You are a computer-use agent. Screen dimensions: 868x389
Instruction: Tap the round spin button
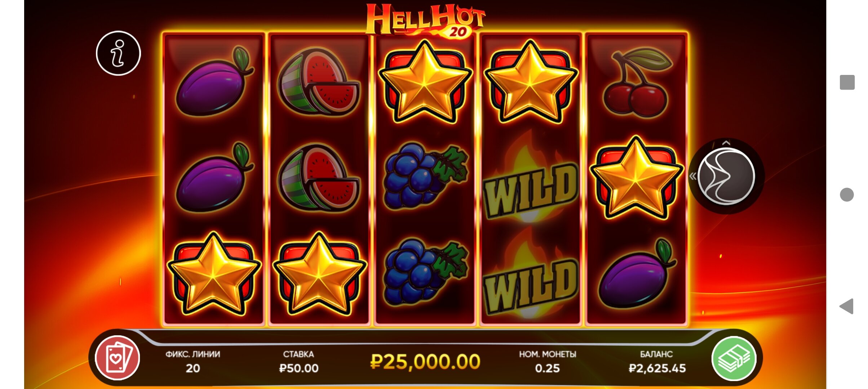coord(726,177)
